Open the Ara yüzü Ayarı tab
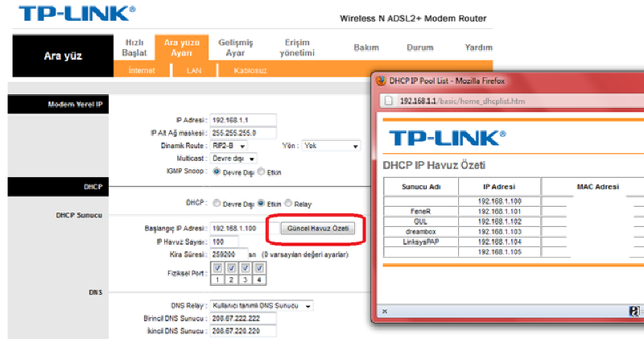Viewport: 644px width, 339px height. click(182, 48)
